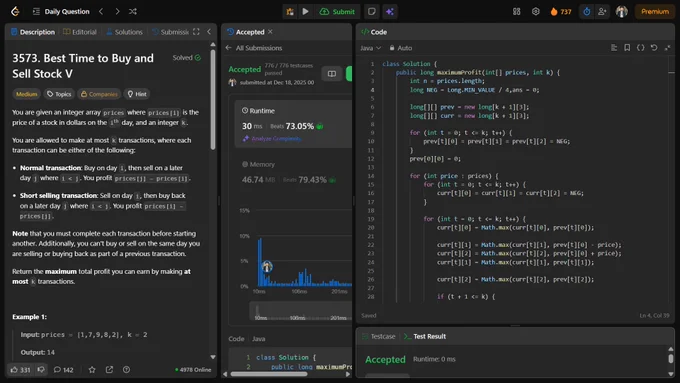Click the Solved status check icon
680x383 pixels.
[x=198, y=58]
